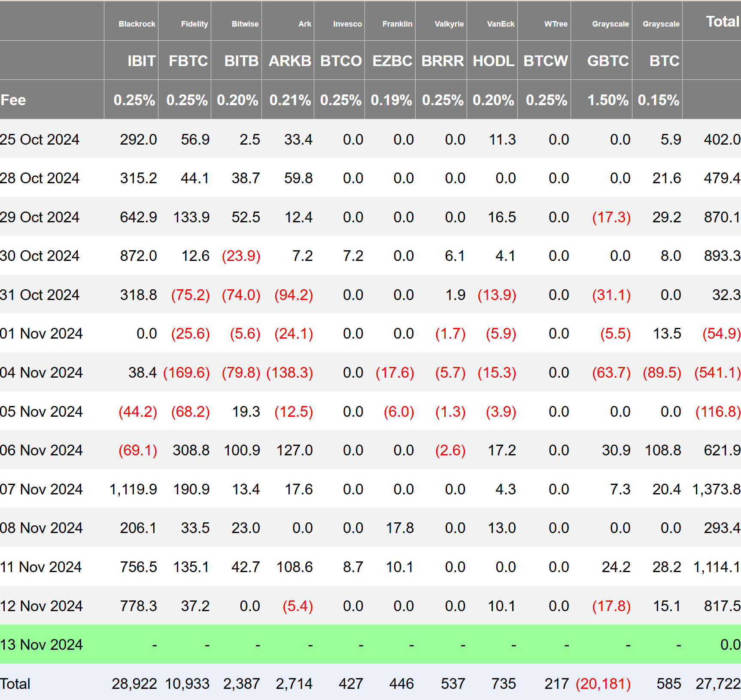Screen dimensions: 741x700
Task: Click IBIT cumulative total 28,922
Action: (x=134, y=684)
